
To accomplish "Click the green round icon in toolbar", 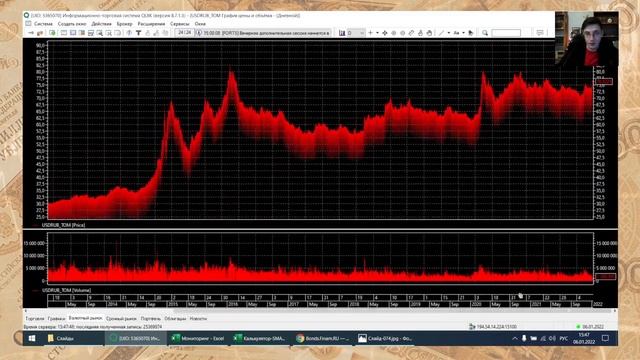I will [52, 33].
